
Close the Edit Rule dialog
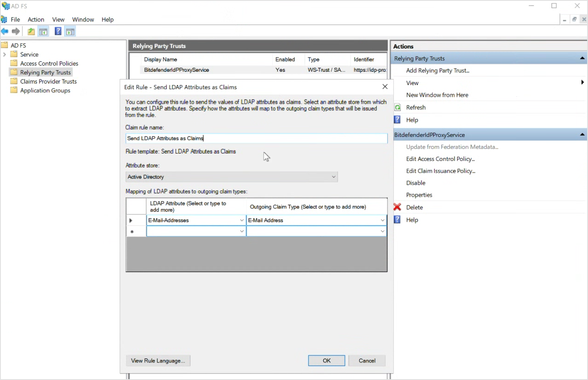tap(385, 87)
